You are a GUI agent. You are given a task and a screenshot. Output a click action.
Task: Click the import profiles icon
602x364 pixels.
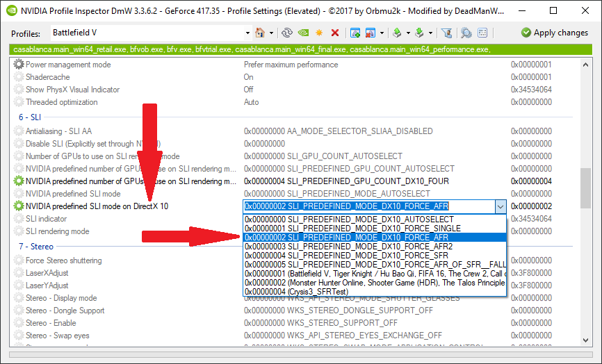pyautogui.click(x=419, y=33)
